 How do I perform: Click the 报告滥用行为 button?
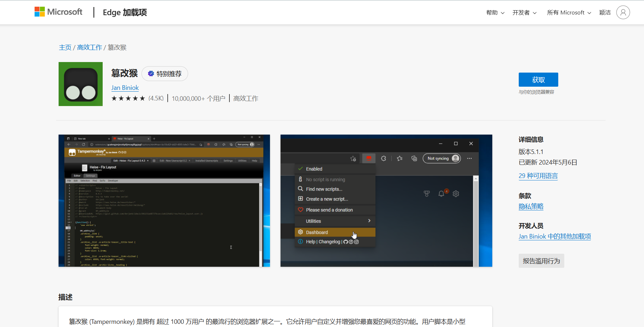pos(541,261)
